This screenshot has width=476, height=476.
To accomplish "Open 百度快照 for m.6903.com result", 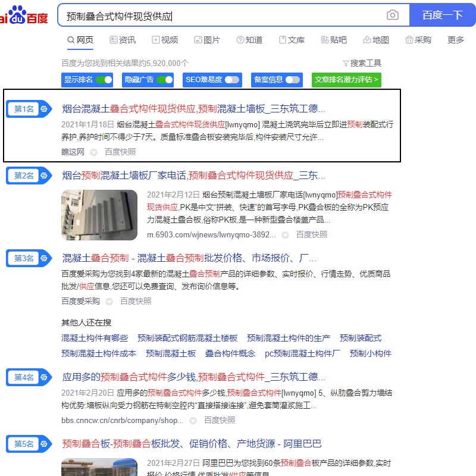I will coord(312,234).
